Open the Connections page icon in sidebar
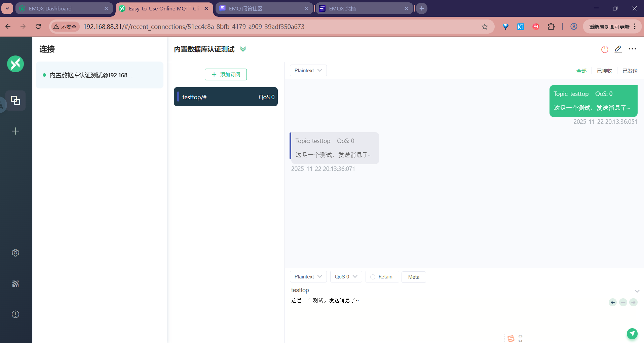 (15, 100)
